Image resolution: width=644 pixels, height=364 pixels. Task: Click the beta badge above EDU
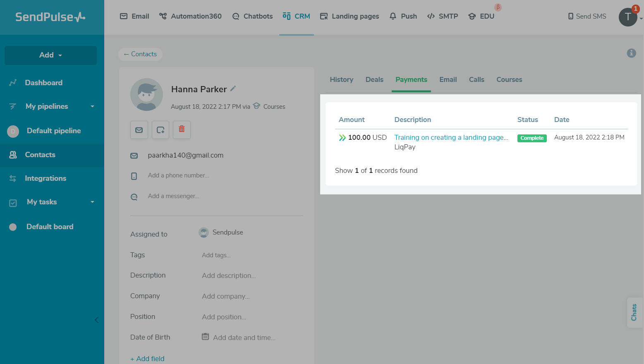click(498, 7)
